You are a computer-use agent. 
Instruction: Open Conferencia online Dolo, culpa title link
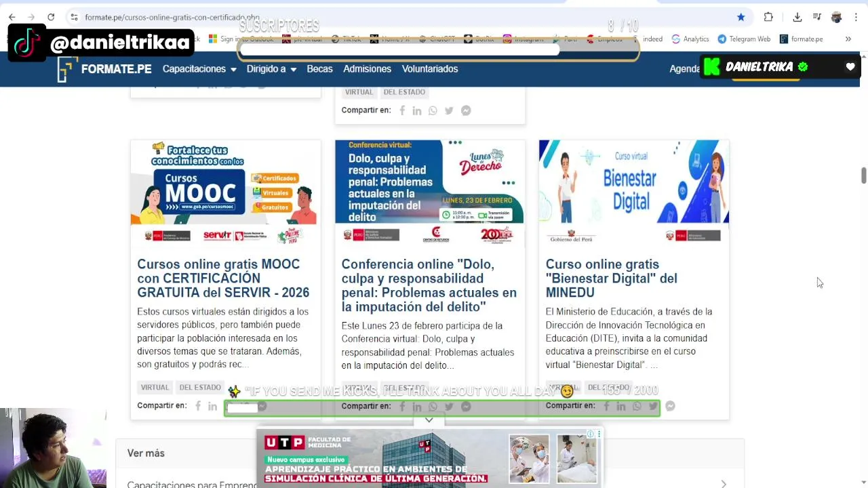[x=429, y=285]
